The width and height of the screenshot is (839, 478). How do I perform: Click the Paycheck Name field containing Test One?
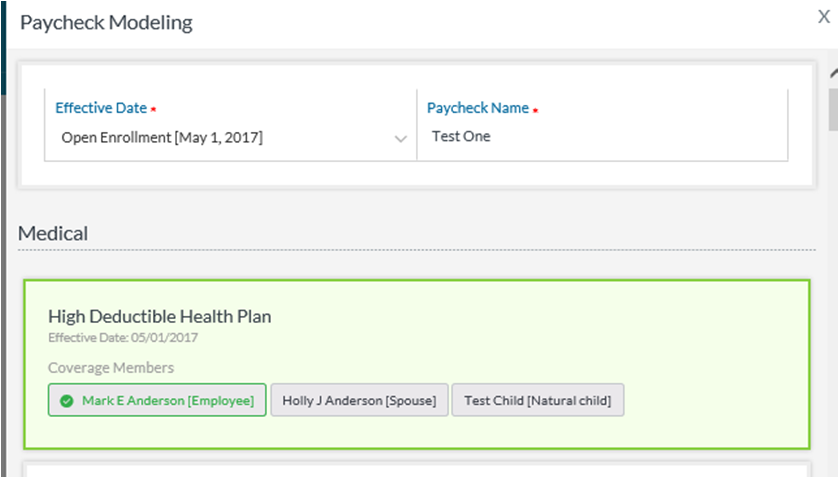pos(600,136)
